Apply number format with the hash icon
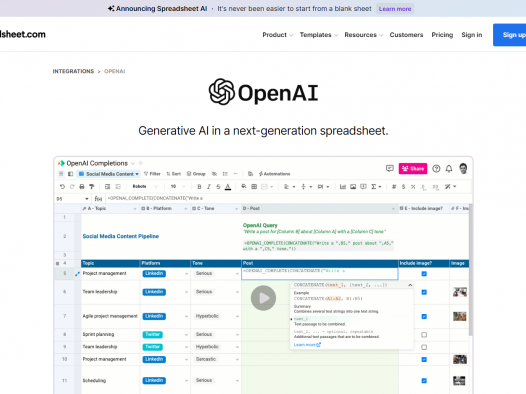Screen dimensions: 526x394 pos(394,187)
